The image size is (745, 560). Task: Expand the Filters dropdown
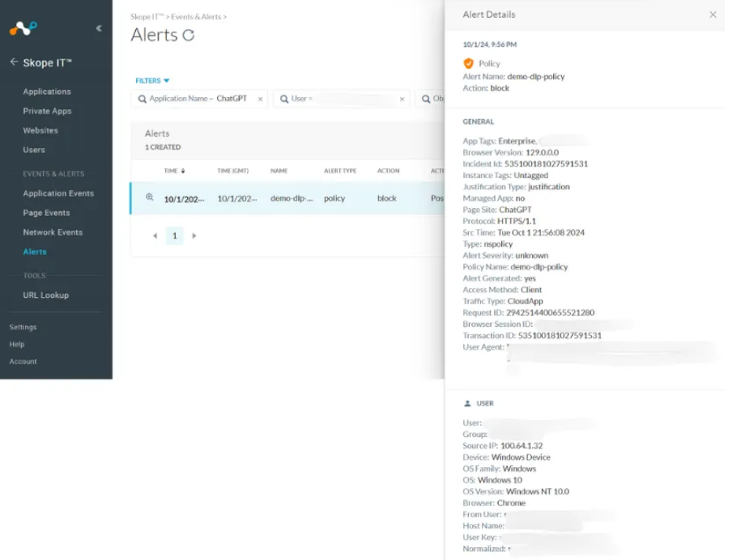[152, 81]
